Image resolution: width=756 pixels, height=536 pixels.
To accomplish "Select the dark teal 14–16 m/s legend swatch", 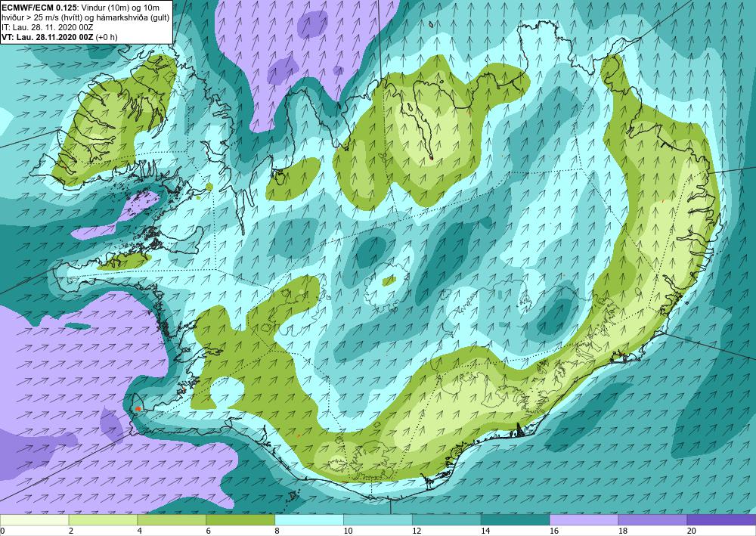I will coord(515,520).
